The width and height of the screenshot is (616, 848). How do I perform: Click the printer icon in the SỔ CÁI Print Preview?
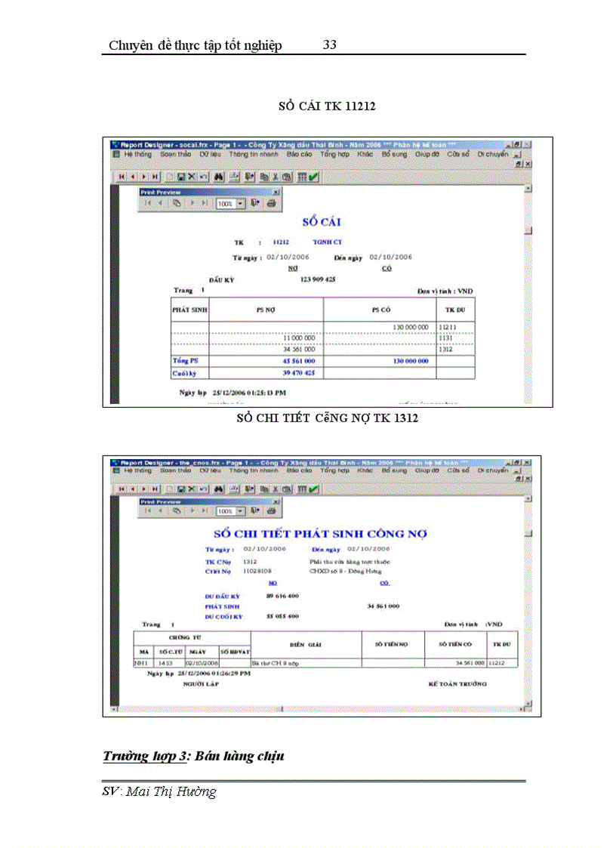point(270,203)
